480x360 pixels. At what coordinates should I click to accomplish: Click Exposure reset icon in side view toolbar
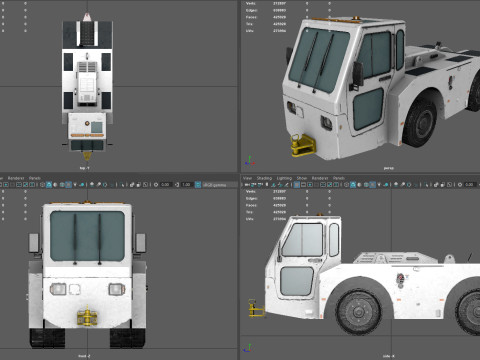coord(460,184)
